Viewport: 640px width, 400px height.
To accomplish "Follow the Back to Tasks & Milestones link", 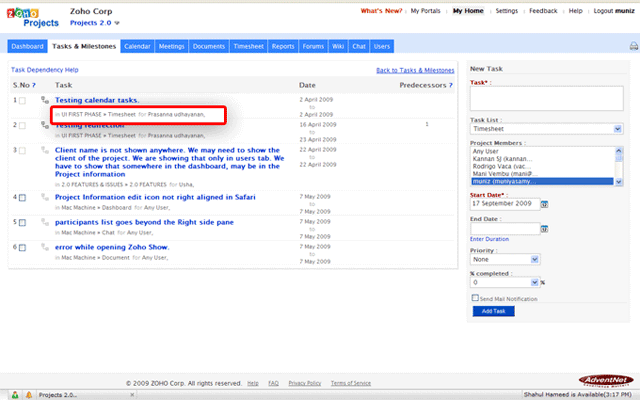I will pyautogui.click(x=414, y=71).
